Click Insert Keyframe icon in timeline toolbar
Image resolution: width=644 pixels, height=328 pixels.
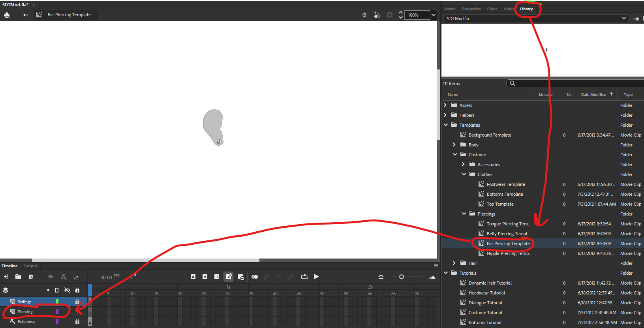[193, 277]
